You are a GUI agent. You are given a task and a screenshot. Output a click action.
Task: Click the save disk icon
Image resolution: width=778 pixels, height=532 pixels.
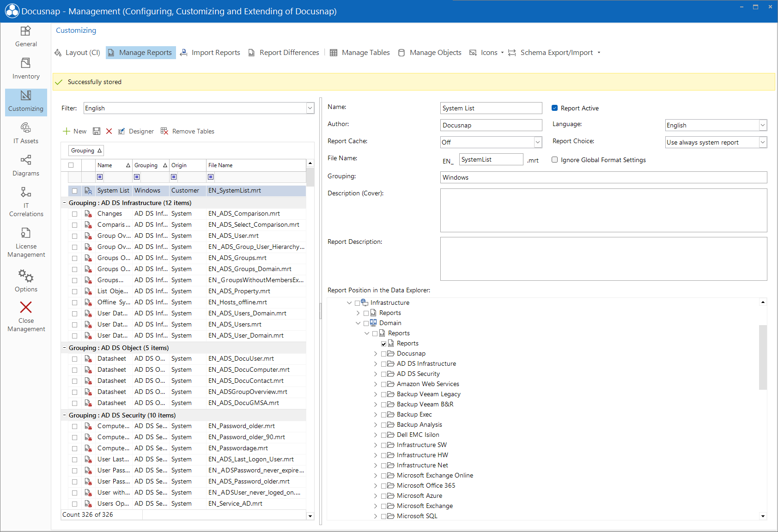[x=97, y=131]
